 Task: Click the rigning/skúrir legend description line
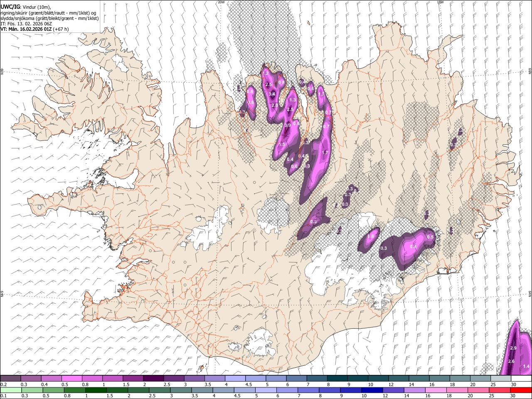[48, 13]
